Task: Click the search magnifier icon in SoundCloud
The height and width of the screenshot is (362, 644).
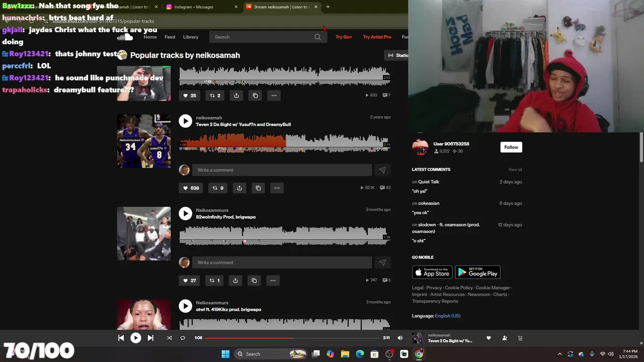Action: 317,37
